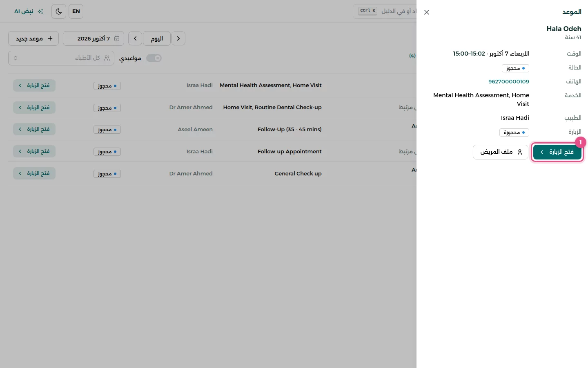Click patient name Hala Odeh

point(564,29)
